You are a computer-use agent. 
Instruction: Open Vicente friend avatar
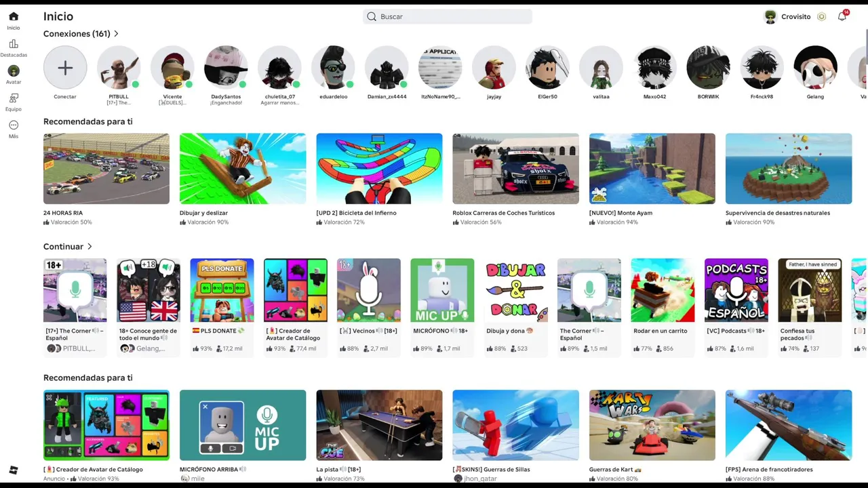(172, 68)
